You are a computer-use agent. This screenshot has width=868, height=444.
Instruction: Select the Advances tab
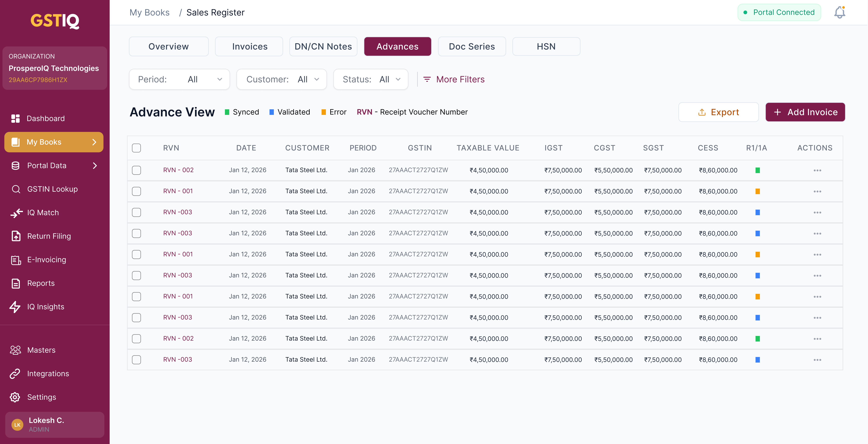(x=398, y=46)
